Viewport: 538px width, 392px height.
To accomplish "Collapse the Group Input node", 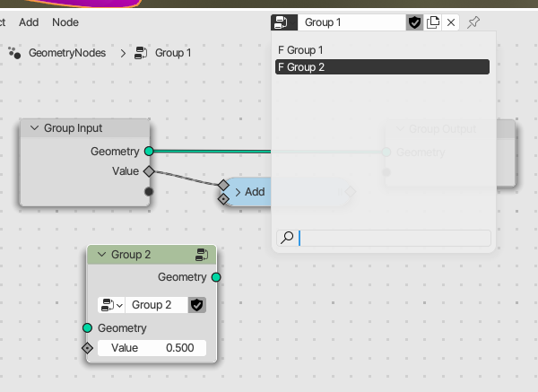I will pyautogui.click(x=34, y=128).
